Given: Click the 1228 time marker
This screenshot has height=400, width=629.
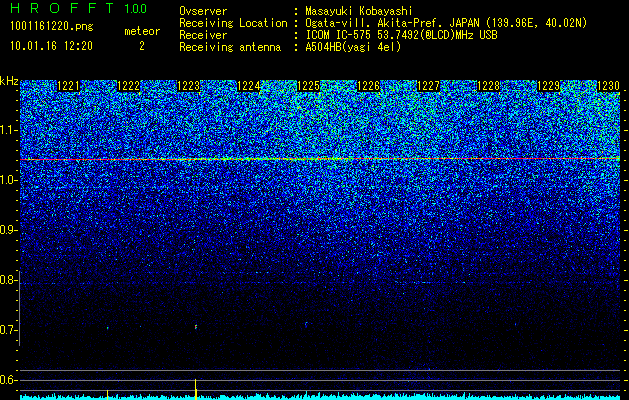Looking at the screenshot, I should tap(489, 86).
